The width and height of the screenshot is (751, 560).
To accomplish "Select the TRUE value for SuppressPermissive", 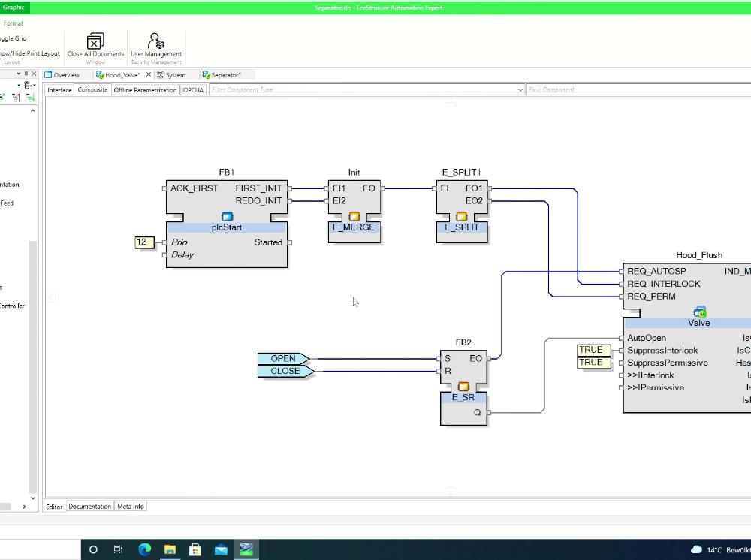I will pyautogui.click(x=594, y=363).
